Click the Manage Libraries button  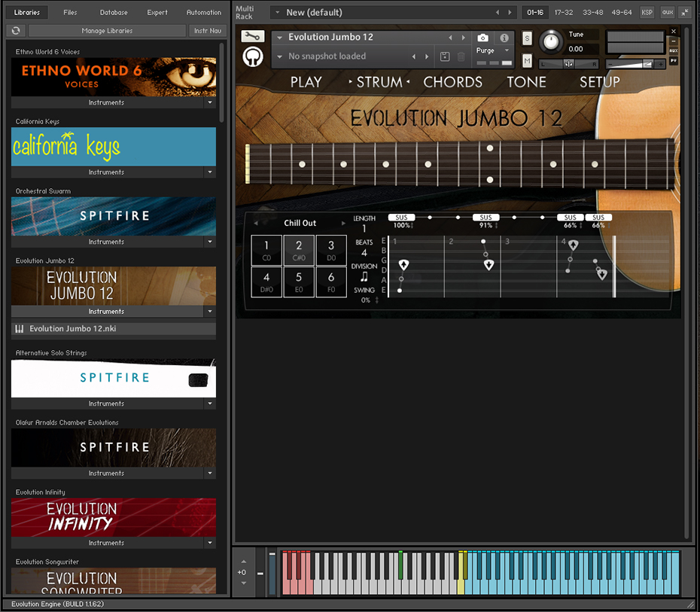click(x=107, y=30)
